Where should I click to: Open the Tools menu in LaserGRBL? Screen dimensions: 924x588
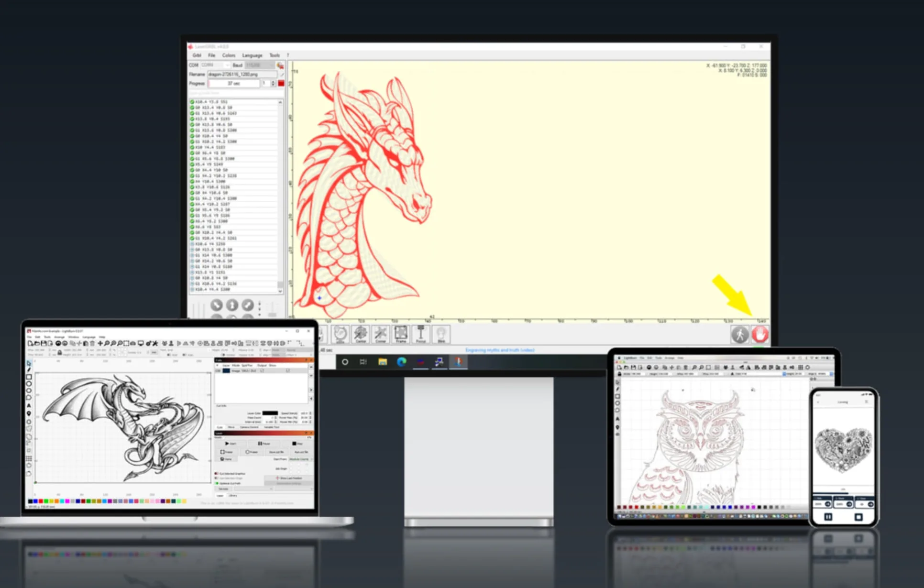pos(275,55)
